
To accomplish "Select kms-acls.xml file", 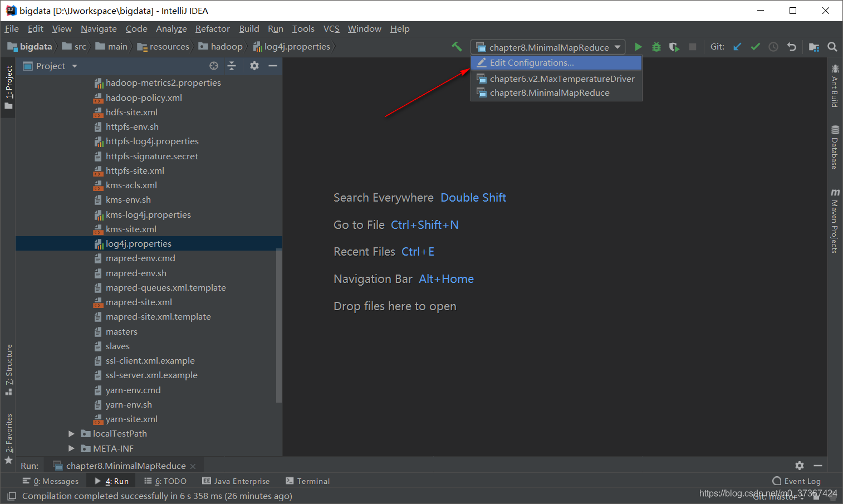I will [125, 185].
